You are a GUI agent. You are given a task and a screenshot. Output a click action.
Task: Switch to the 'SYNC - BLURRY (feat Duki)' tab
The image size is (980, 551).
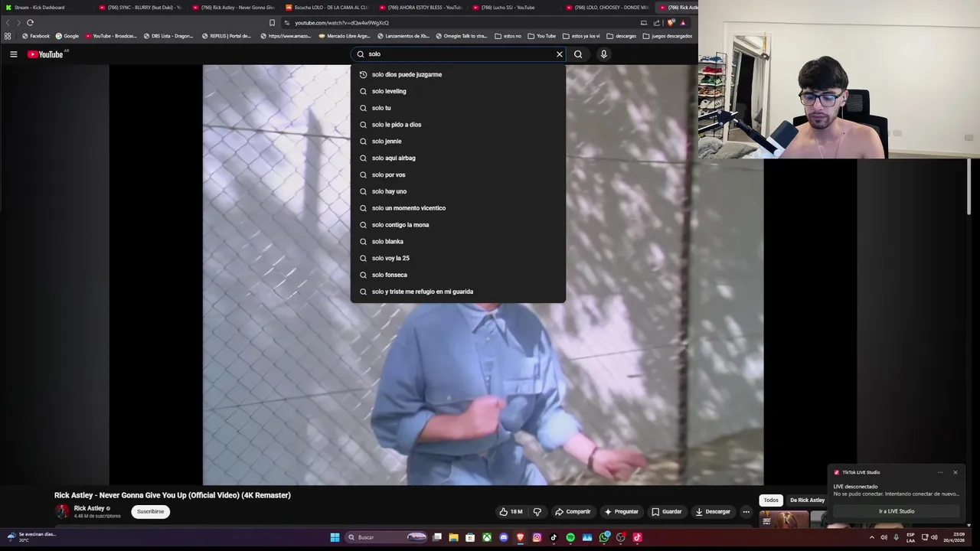coord(141,8)
